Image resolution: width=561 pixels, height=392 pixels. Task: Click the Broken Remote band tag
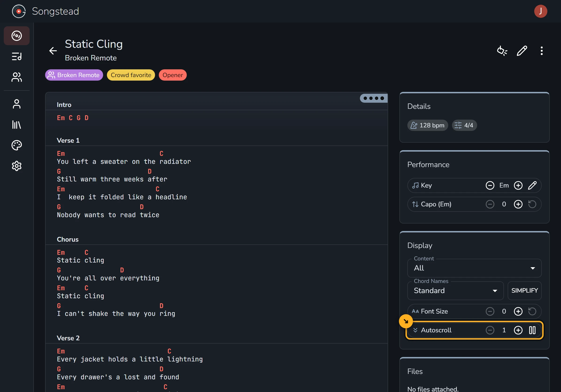click(74, 75)
